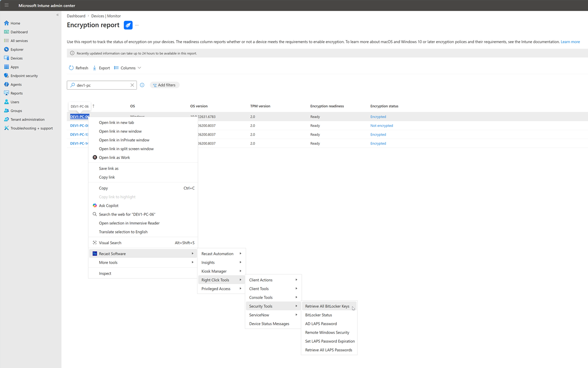Image resolution: width=588 pixels, height=368 pixels.
Task: Click the Refresh icon
Action: point(71,68)
